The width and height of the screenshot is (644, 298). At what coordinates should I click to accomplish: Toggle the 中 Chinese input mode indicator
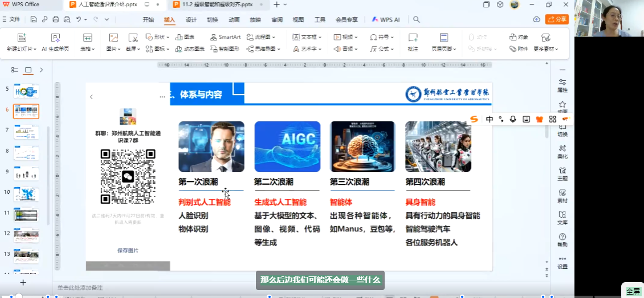pos(490,119)
